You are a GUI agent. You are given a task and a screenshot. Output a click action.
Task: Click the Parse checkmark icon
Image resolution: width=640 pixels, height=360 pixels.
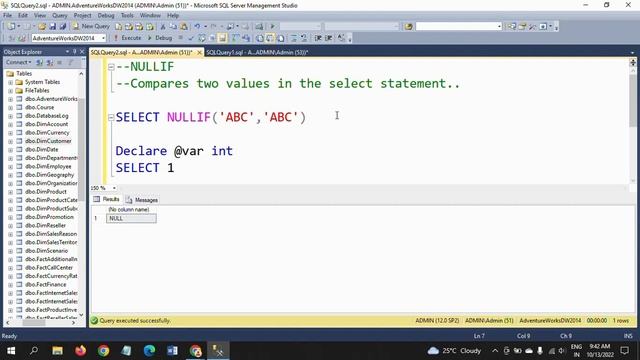point(191,38)
